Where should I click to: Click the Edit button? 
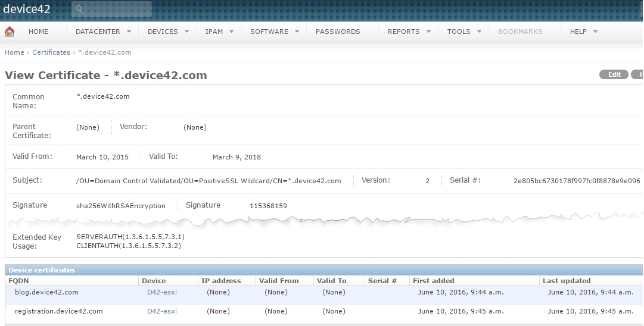614,74
